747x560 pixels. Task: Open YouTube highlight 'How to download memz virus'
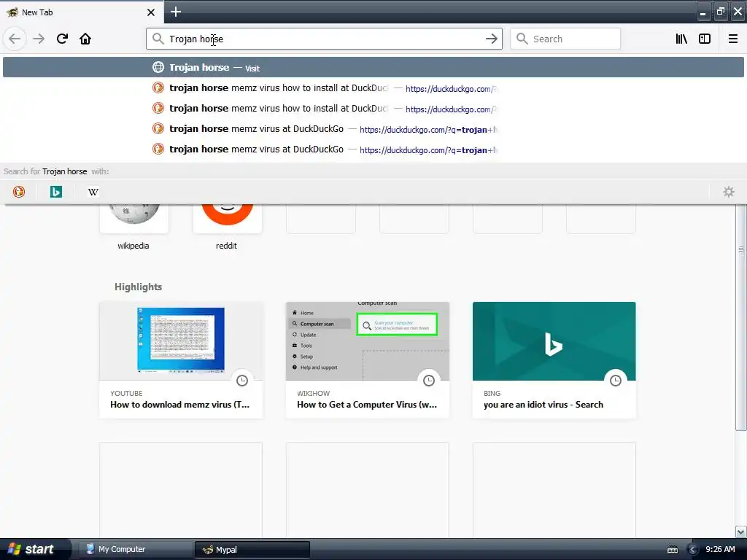pyautogui.click(x=181, y=360)
